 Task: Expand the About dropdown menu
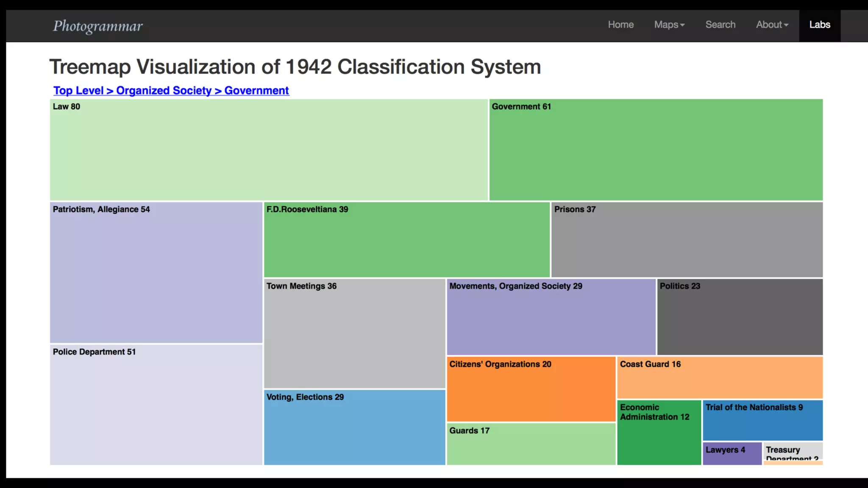click(772, 25)
